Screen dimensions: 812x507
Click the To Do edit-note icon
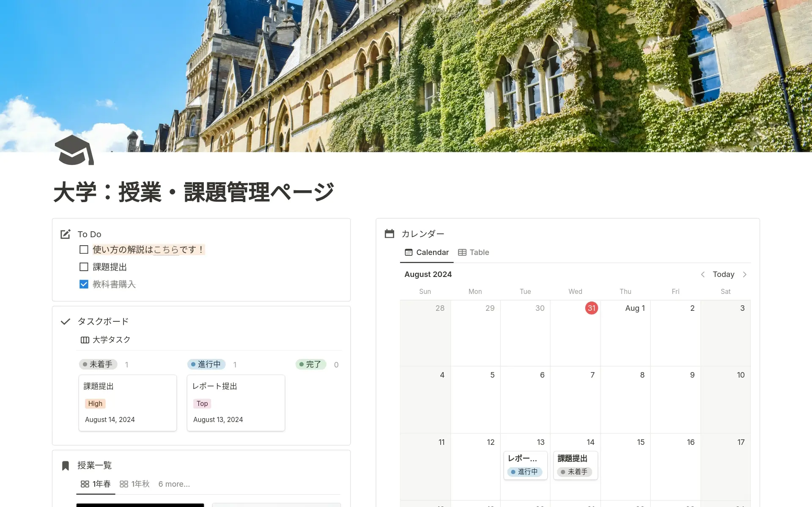(x=65, y=234)
